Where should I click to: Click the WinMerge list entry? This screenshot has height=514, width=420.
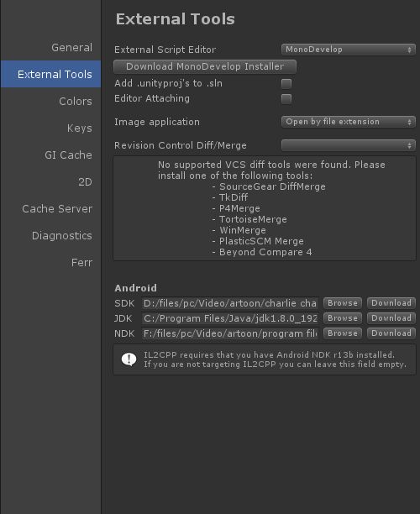[239, 230]
